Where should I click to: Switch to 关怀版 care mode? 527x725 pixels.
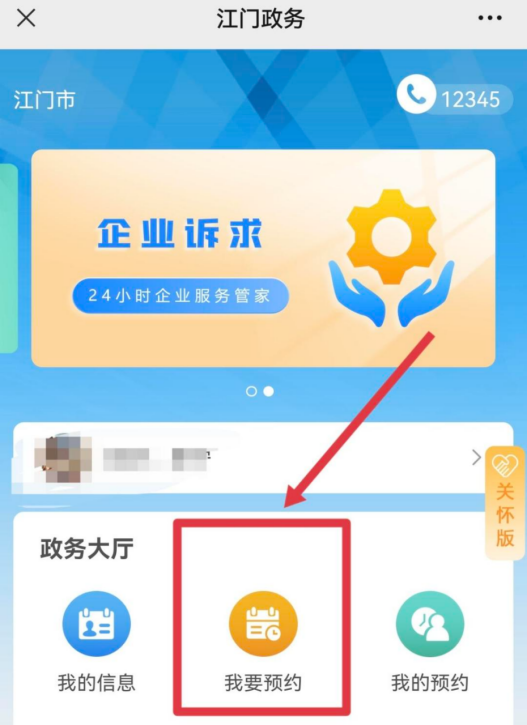[x=505, y=503]
